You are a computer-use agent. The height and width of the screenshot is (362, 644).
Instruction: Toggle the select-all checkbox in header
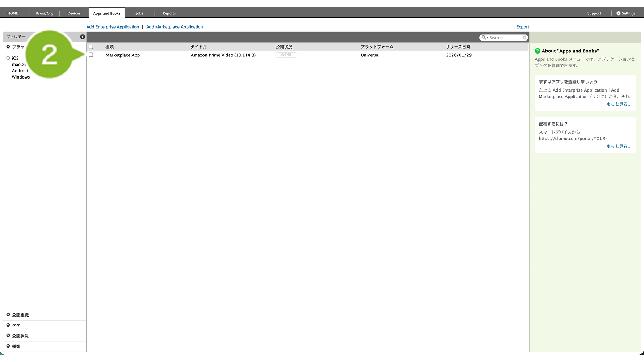(x=91, y=47)
